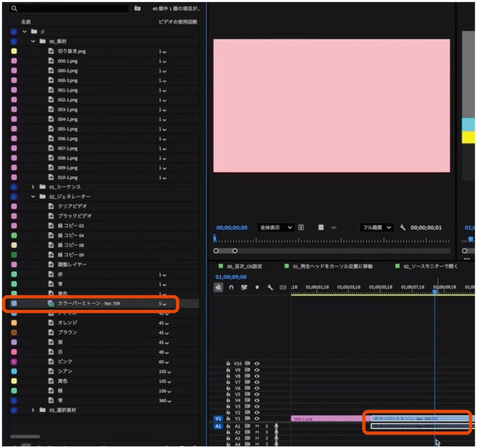The image size is (477, 448).
Task: Click the new bin folder icon beside search
Action: tap(137, 8)
